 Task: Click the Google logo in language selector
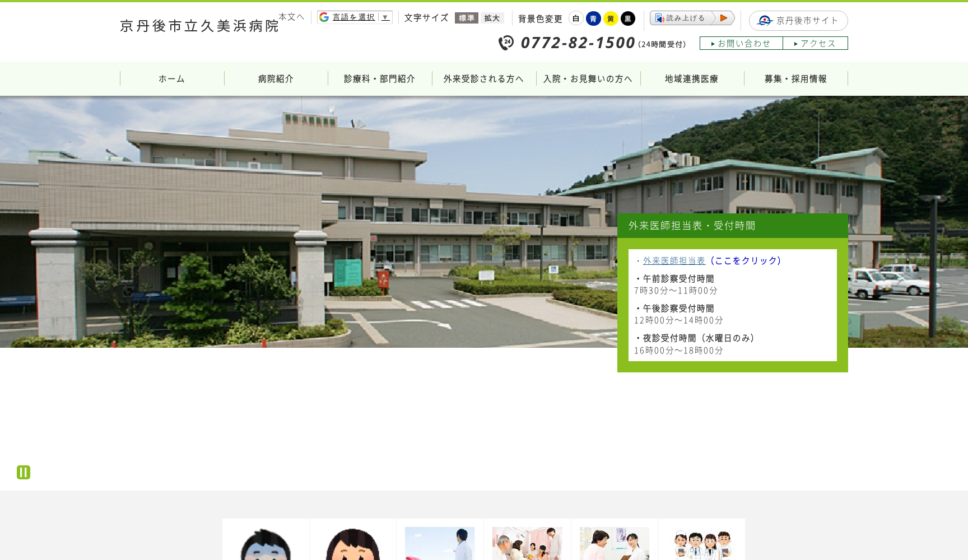coord(324,17)
